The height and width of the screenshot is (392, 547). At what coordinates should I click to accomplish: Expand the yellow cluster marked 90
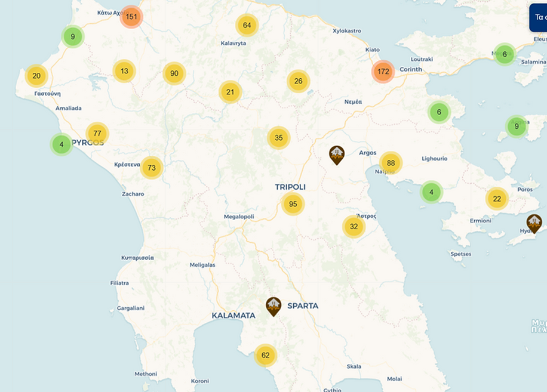(174, 73)
